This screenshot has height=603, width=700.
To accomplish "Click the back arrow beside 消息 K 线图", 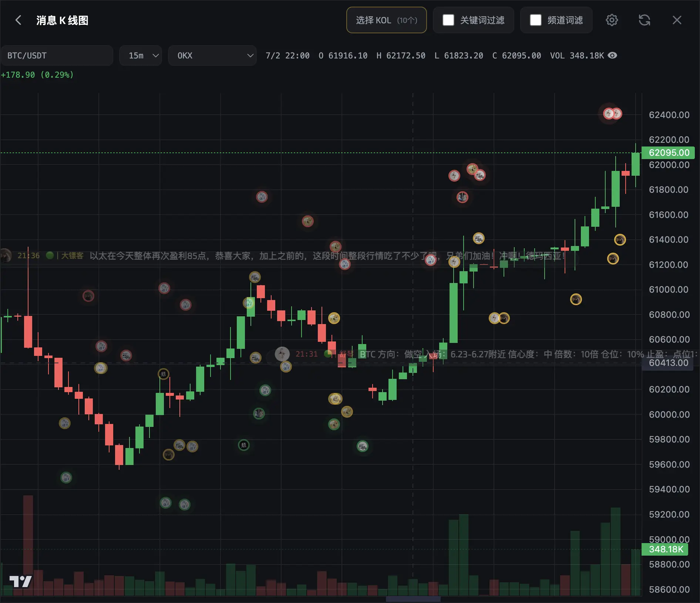I will (x=18, y=20).
